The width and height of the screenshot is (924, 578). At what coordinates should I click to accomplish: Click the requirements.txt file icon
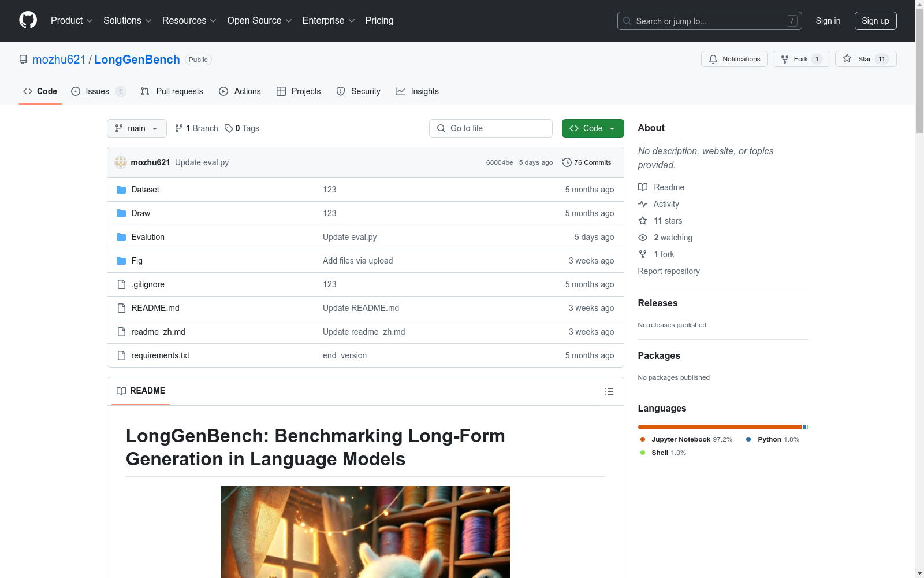point(121,355)
